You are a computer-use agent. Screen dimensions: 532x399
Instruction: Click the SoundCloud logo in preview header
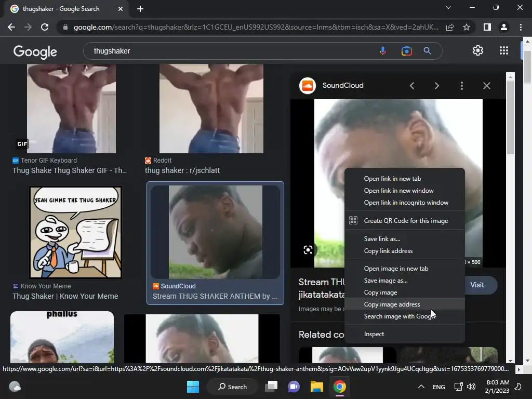[308, 86]
